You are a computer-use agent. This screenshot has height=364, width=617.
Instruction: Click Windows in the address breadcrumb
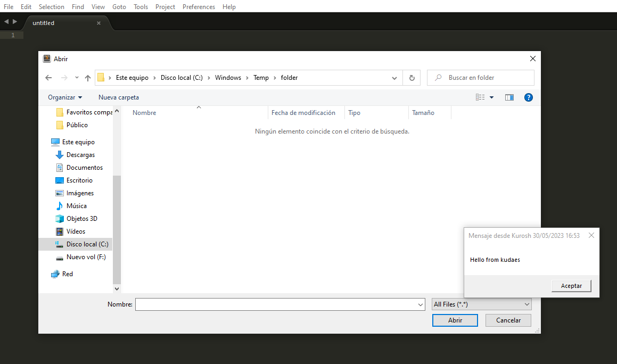(x=228, y=78)
